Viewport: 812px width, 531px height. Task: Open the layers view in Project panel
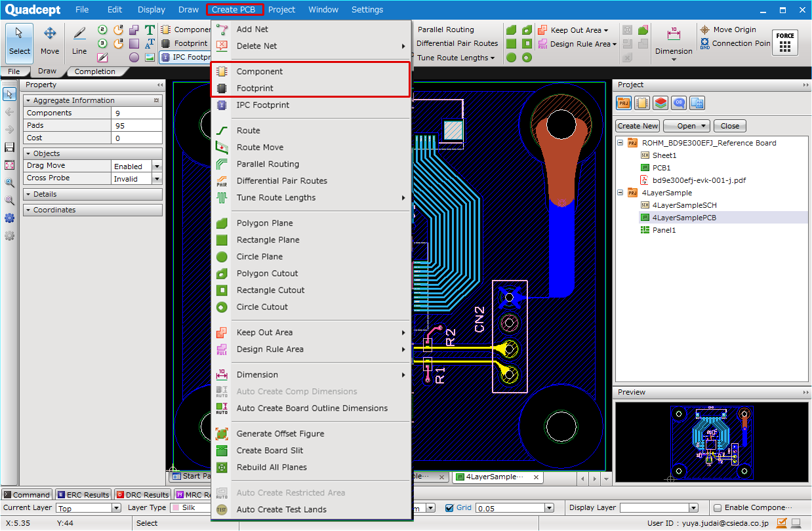pos(660,103)
